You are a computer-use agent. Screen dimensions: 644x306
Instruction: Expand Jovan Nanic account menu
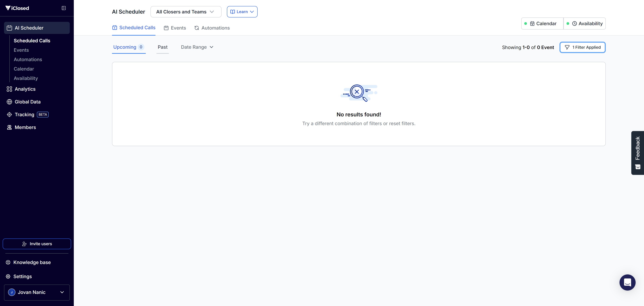[37, 292]
